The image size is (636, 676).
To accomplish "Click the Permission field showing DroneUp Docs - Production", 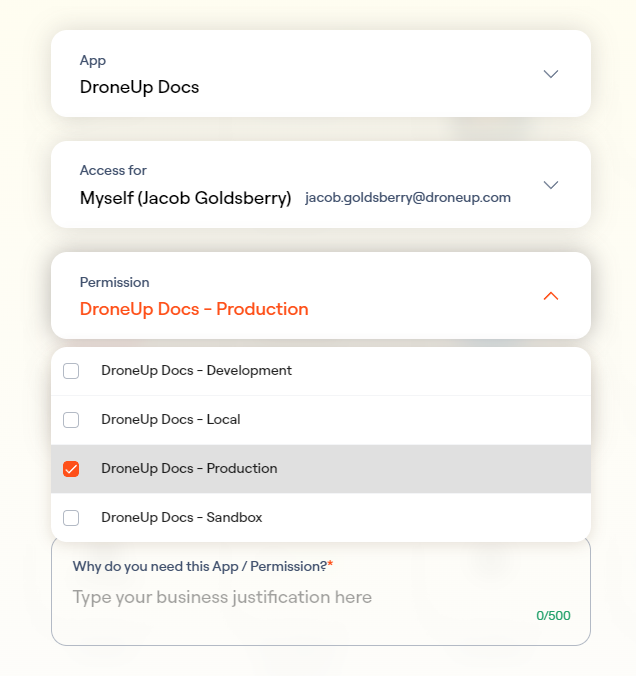I will [x=321, y=296].
